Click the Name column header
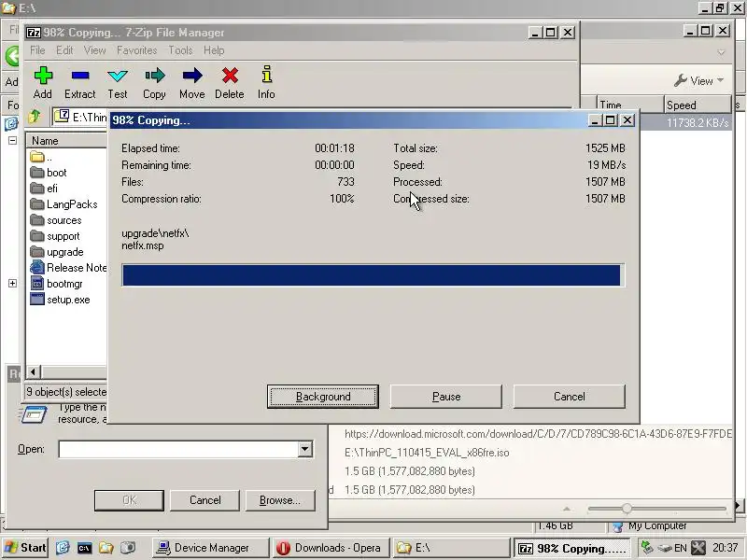This screenshot has height=560, width=747. point(66,141)
